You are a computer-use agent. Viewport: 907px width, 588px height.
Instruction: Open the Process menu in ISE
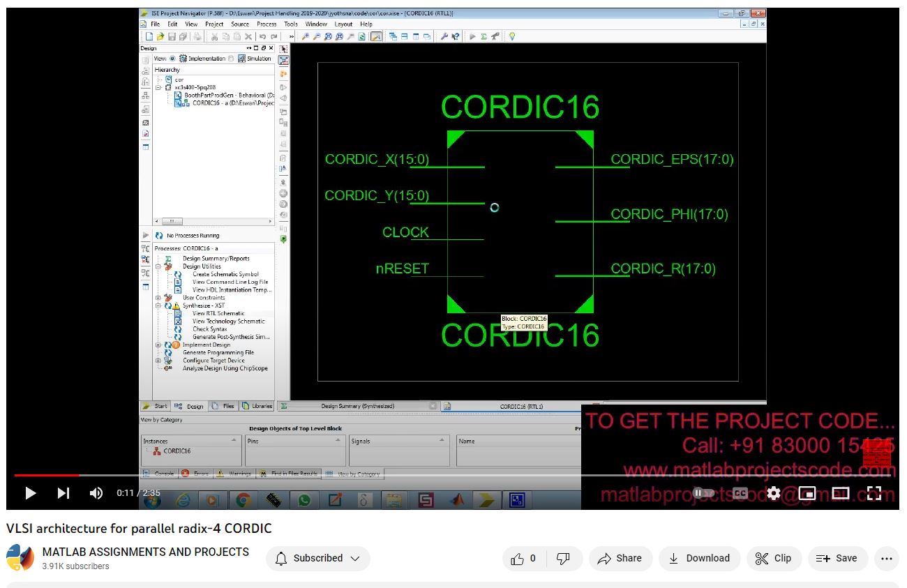(x=267, y=24)
